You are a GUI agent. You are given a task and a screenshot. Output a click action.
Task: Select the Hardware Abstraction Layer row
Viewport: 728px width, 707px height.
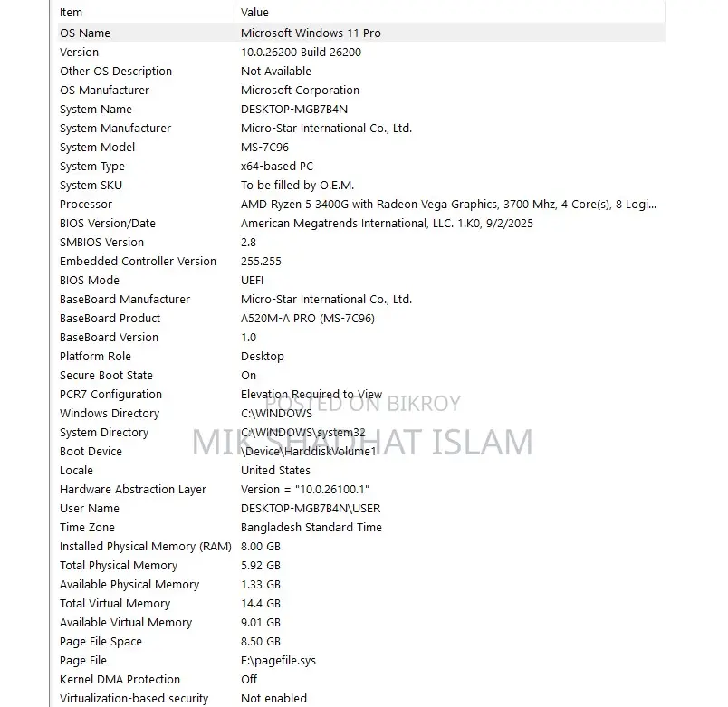coord(361,490)
